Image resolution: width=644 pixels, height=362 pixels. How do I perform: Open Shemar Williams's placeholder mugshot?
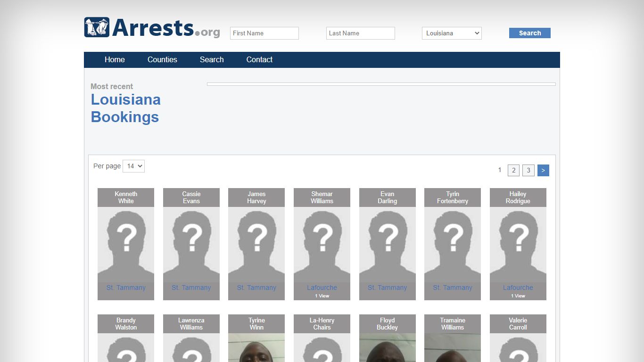click(322, 245)
